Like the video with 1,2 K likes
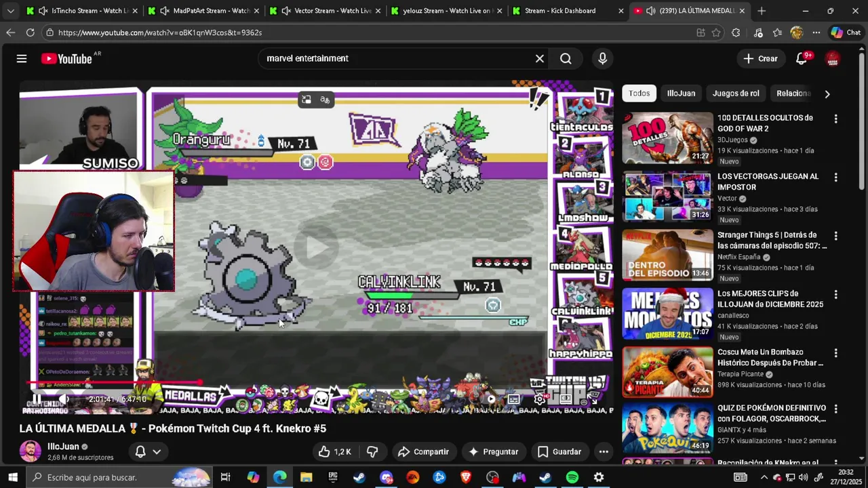Screen dimensions: 868x488 point(334,451)
